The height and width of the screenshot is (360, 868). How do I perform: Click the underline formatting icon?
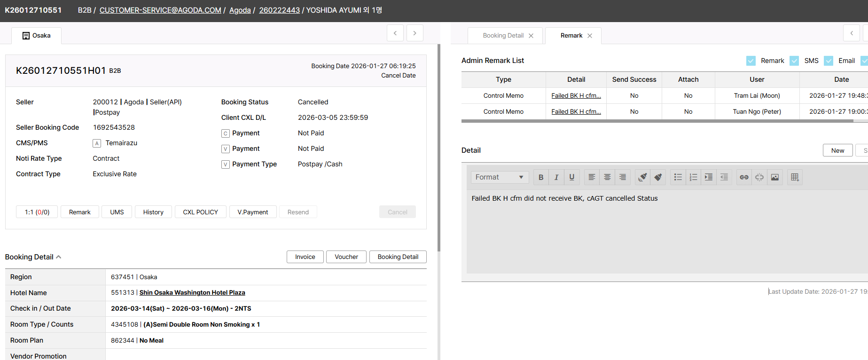coord(571,177)
